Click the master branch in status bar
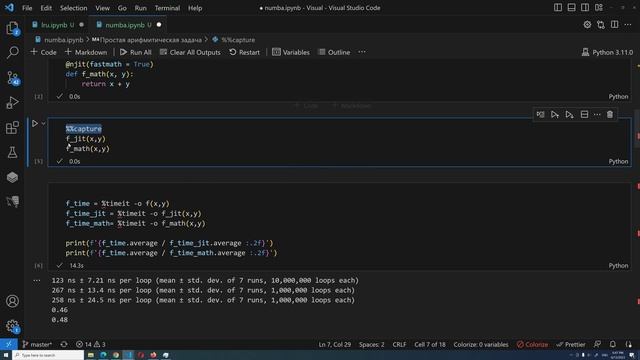Image resolution: width=640 pixels, height=360 pixels. [x=37, y=344]
